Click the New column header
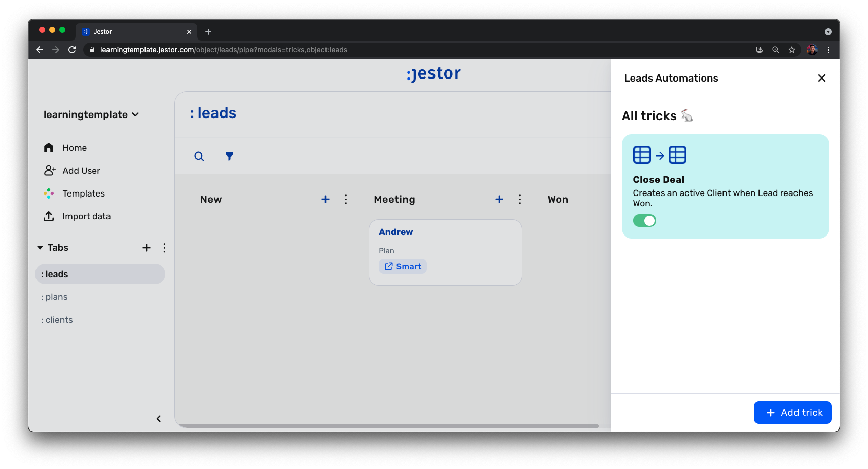 (211, 199)
